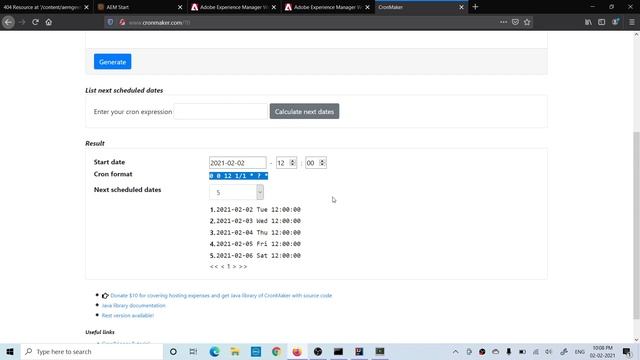Switch to the 404 Resource tab
The height and width of the screenshot is (360, 640).
pyautogui.click(x=41, y=7)
